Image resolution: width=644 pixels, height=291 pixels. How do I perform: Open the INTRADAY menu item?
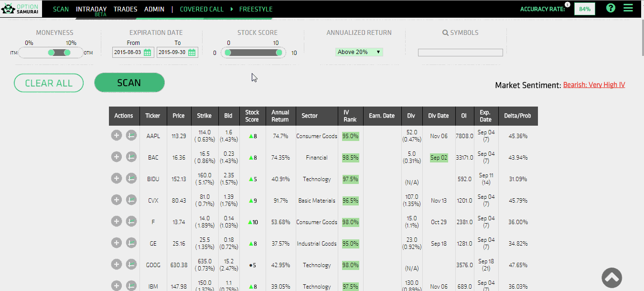91,9
